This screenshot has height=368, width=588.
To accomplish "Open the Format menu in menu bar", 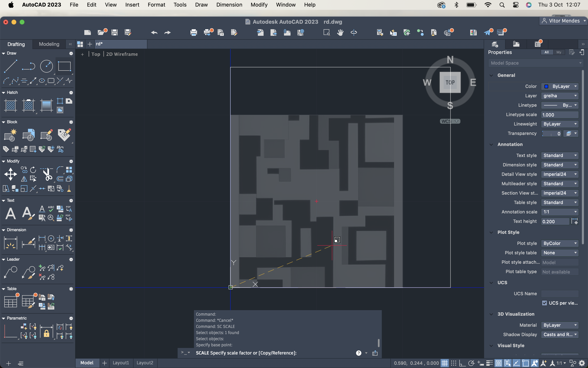I will tap(156, 5).
